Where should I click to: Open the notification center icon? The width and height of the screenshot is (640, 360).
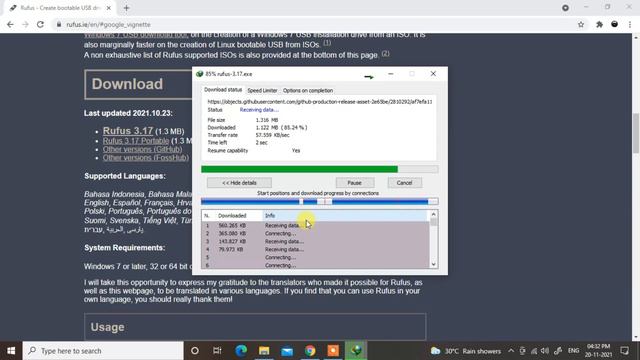point(624,351)
